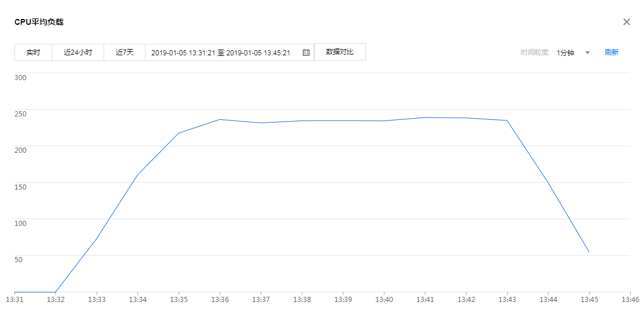Switch to the 实时 time range

pyautogui.click(x=33, y=52)
